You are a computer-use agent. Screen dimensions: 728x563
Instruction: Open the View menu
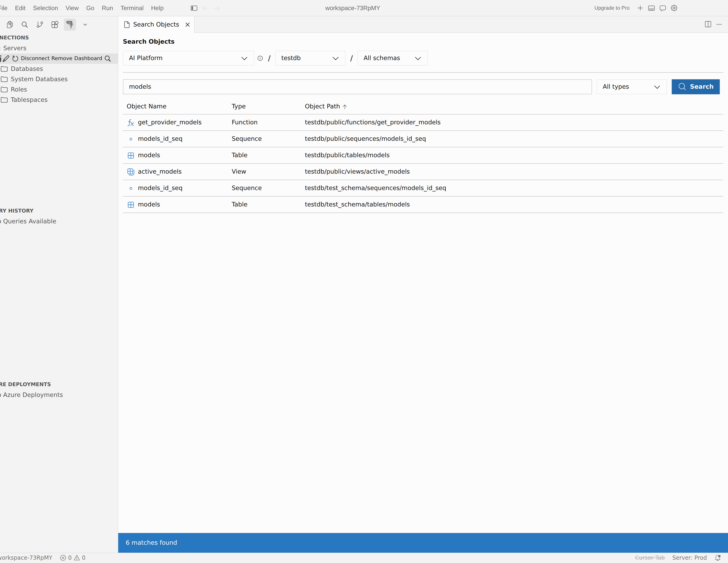tap(72, 8)
